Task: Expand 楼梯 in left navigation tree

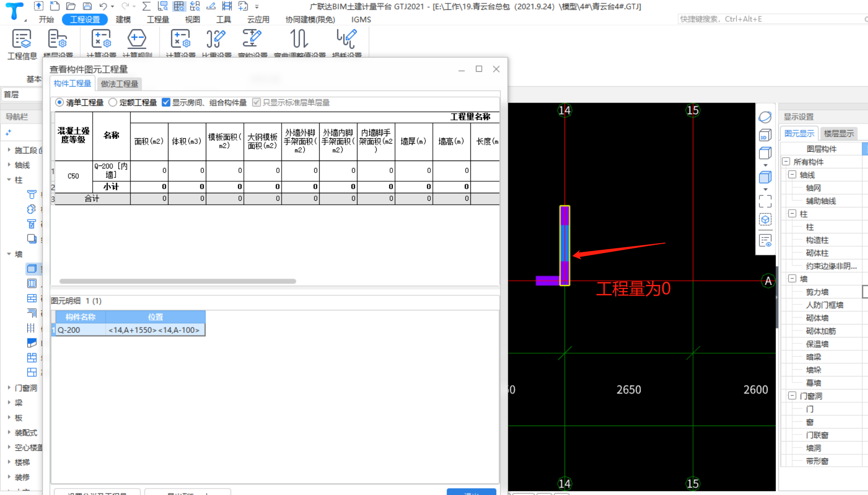Action: point(9,462)
